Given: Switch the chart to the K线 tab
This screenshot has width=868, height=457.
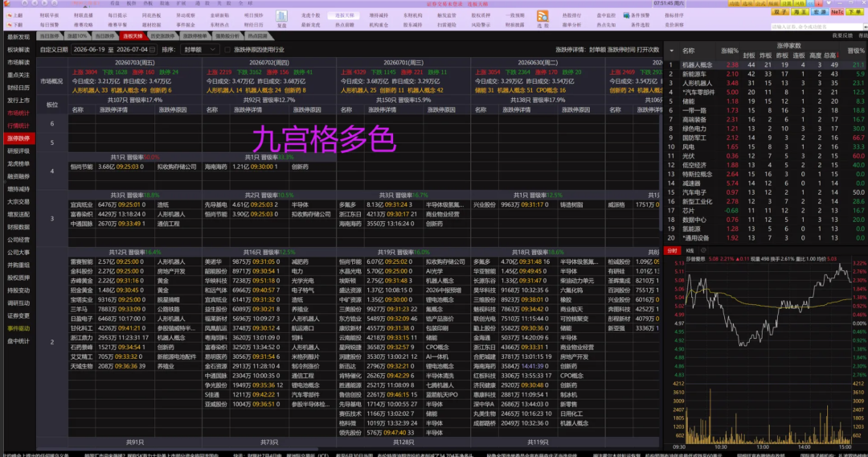Looking at the screenshot, I should [x=690, y=251].
